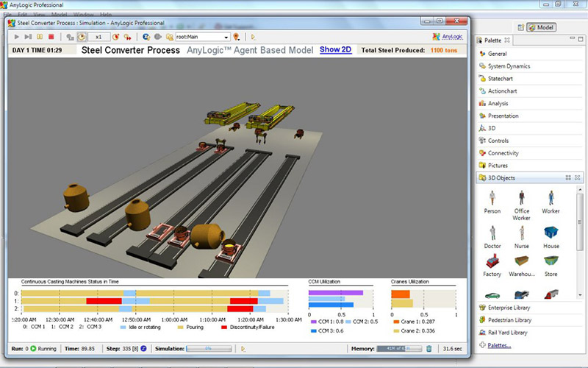Viewport: 588px width, 368px height.
Task: Select the Person 3D object
Action: (x=492, y=202)
